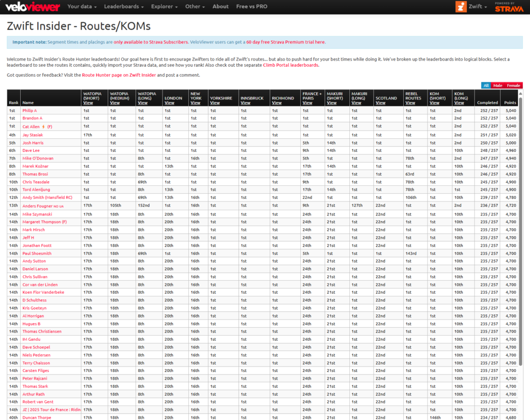The width and height of the screenshot is (530, 420).
Task: Filter leaderboard to Female riders
Action: (513, 85)
